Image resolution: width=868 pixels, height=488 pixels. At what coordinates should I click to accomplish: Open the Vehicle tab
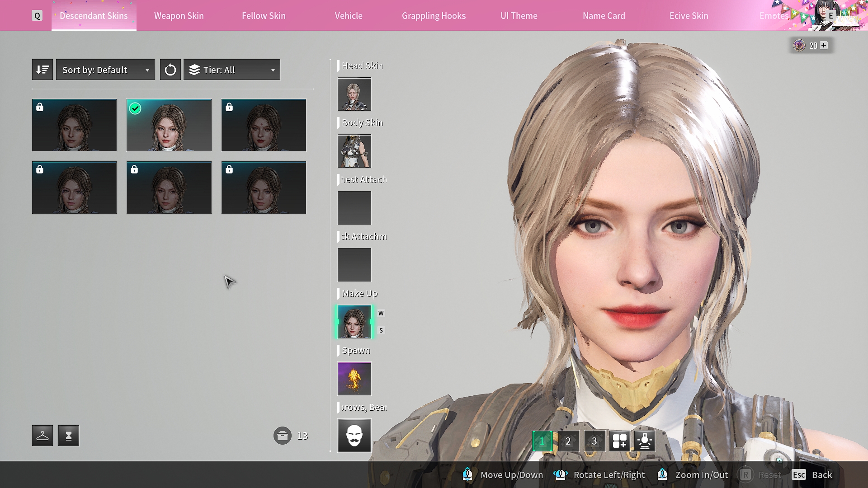349,16
